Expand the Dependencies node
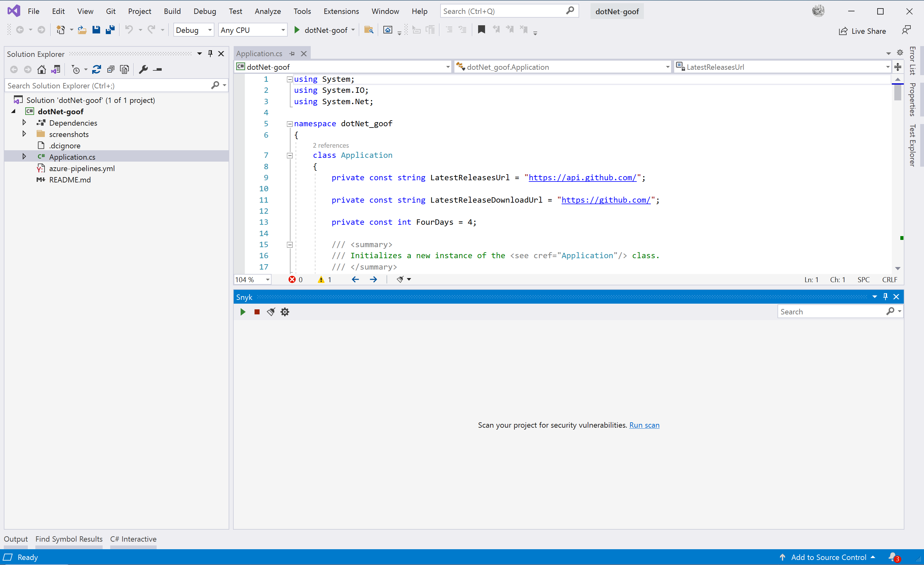This screenshot has width=924, height=565. (x=24, y=122)
